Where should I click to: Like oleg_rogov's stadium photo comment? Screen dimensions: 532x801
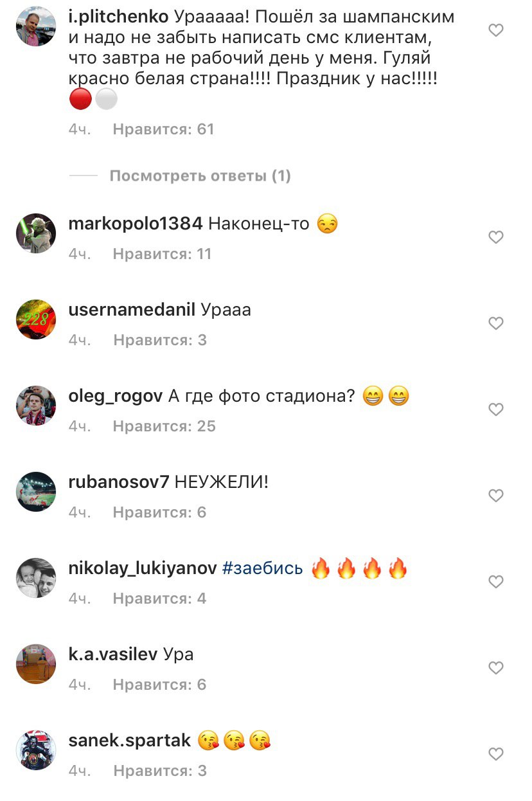click(x=495, y=410)
